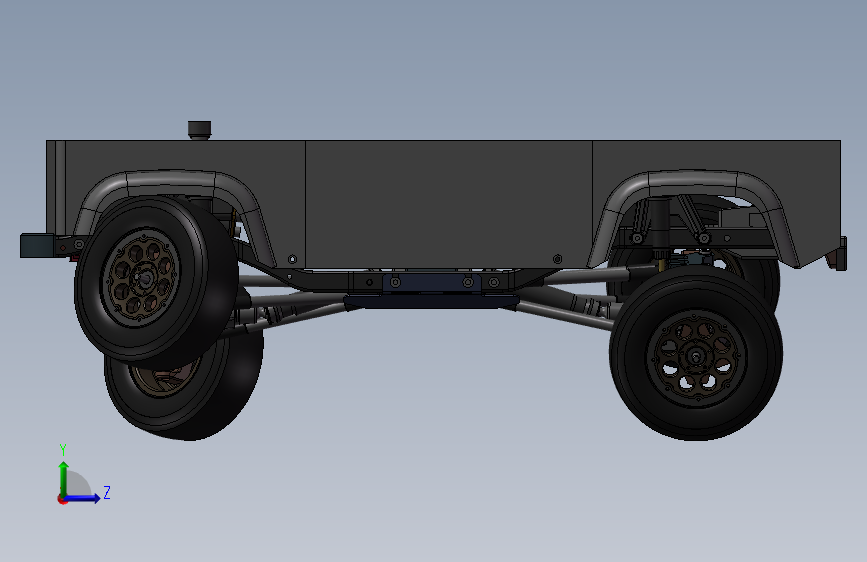Pick the raised left wheel rim
This screenshot has height=562, width=867.
point(142,275)
